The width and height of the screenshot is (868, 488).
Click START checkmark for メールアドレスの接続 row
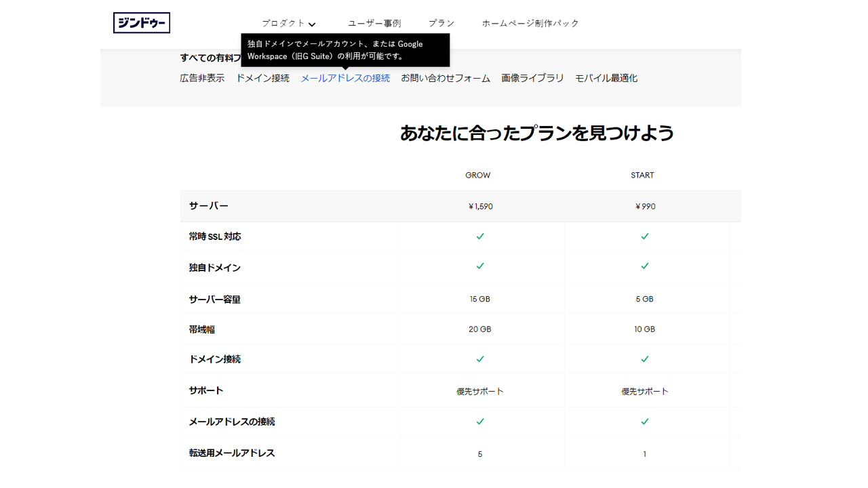(645, 421)
